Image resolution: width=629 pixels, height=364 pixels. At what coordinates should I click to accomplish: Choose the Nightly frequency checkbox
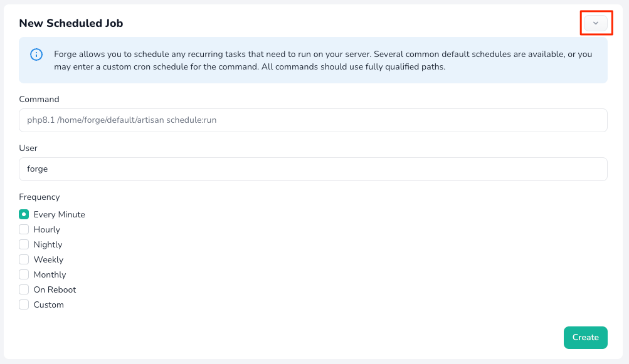[24, 244]
